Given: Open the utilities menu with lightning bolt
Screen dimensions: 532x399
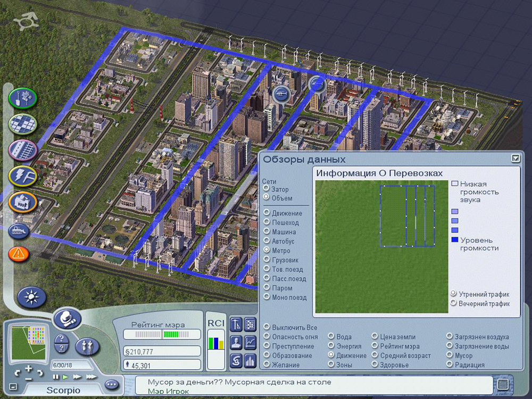Looking at the screenshot, I should pos(22,176).
